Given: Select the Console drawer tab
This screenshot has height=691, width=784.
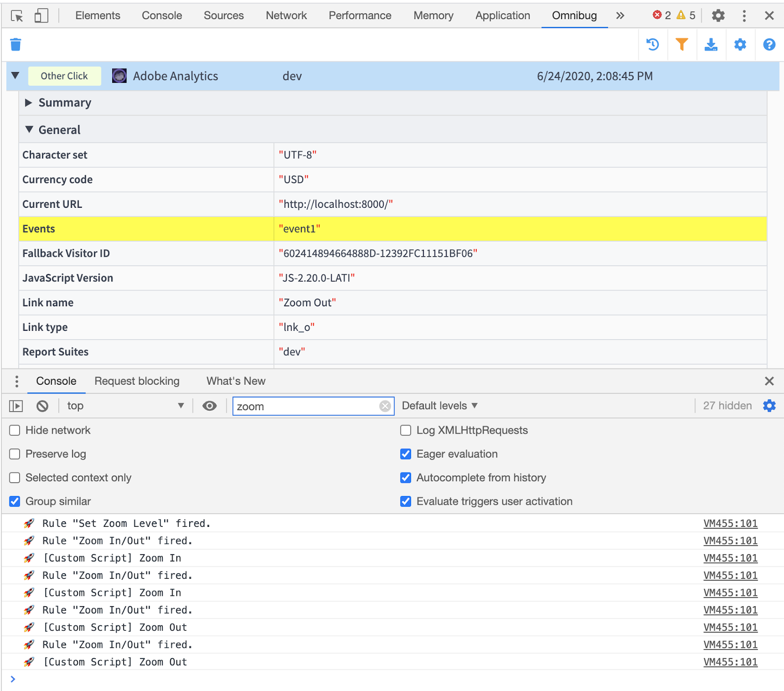Looking at the screenshot, I should [56, 381].
